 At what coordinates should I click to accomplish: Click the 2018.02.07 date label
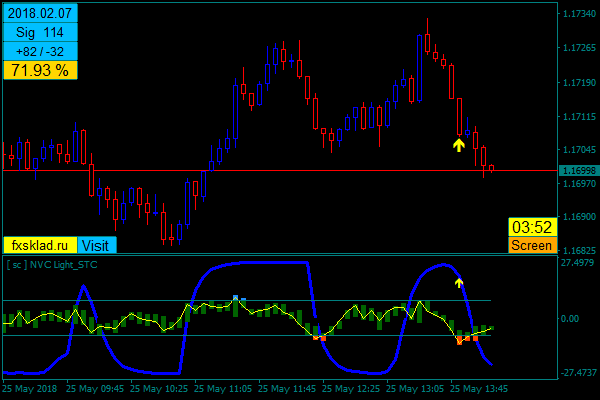pyautogui.click(x=40, y=14)
